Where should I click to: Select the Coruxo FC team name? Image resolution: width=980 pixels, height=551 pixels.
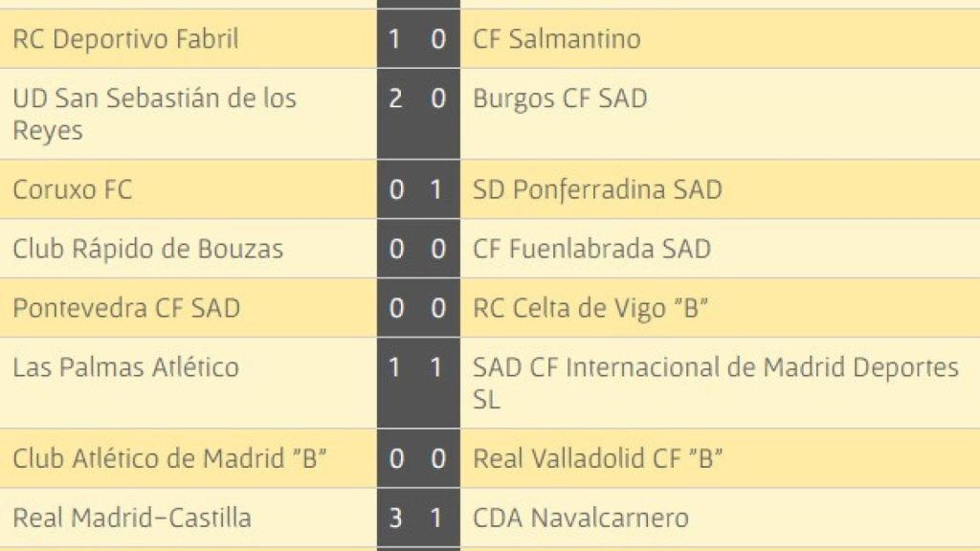pyautogui.click(x=73, y=189)
